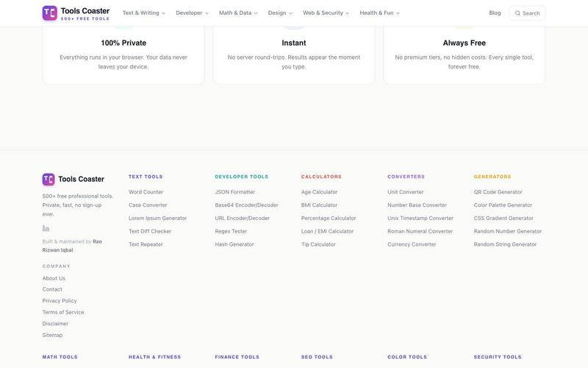Open the Health & Fun dropdown
The height and width of the screenshot is (368, 588).
379,13
